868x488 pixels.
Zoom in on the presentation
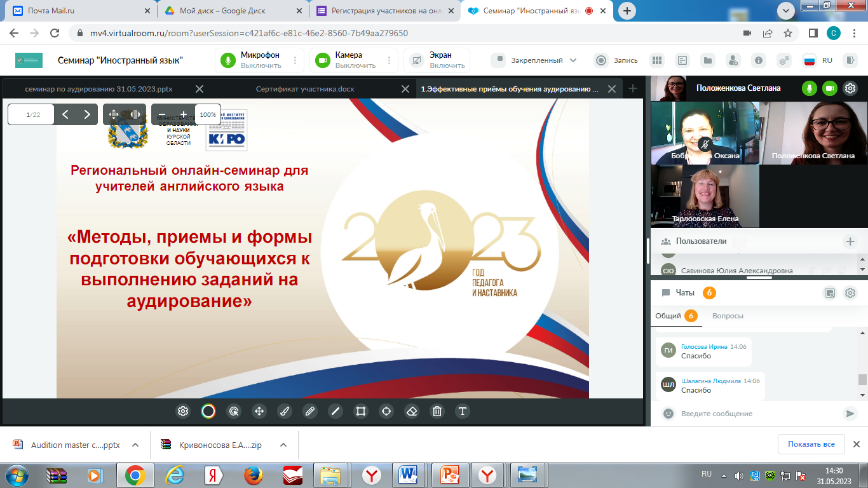(184, 114)
